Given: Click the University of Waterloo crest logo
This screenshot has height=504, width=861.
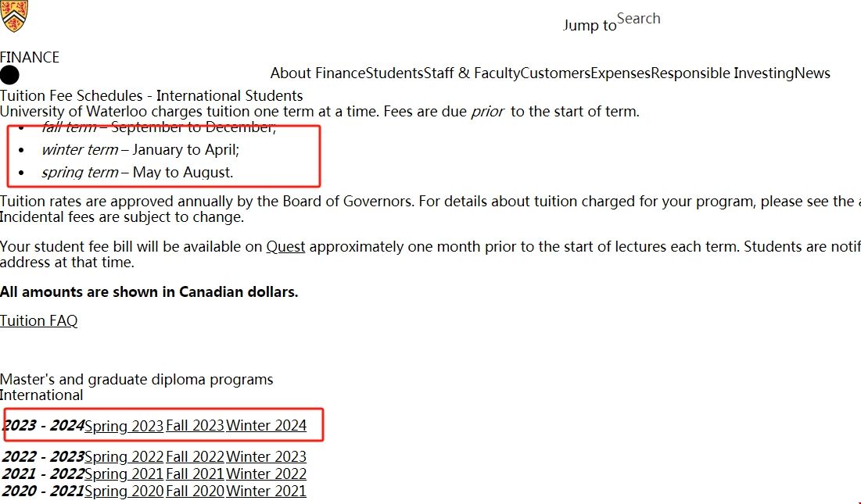Looking at the screenshot, I should pyautogui.click(x=13, y=16).
